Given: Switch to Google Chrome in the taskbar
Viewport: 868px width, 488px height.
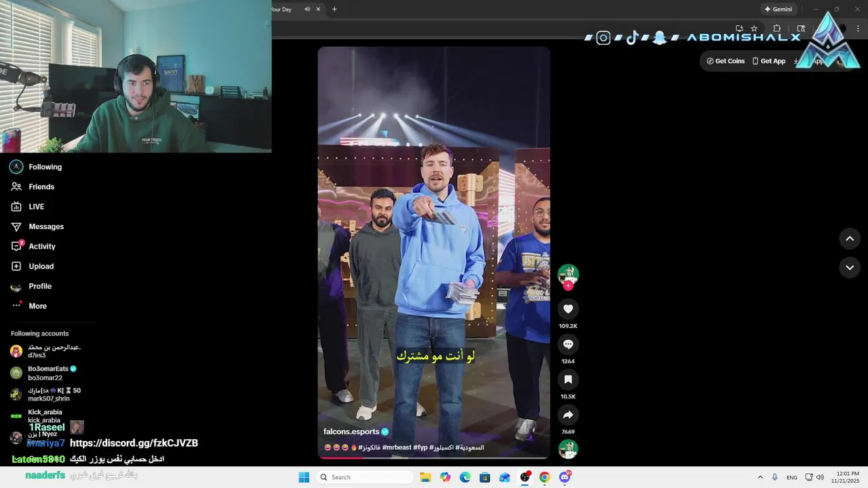Looking at the screenshot, I should coord(545,477).
